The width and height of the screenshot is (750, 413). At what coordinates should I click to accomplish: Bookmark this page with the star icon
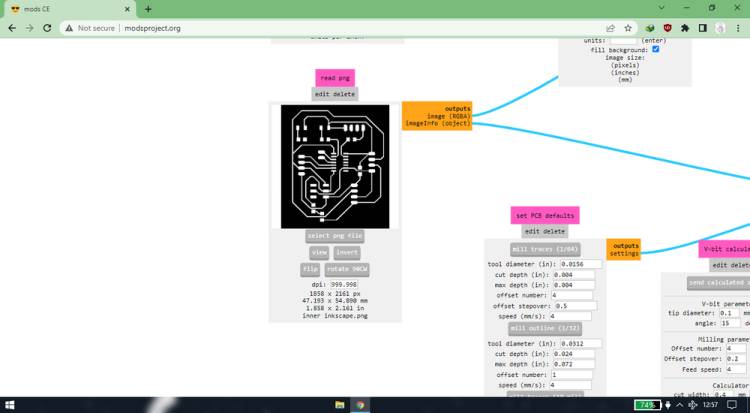pyautogui.click(x=628, y=28)
